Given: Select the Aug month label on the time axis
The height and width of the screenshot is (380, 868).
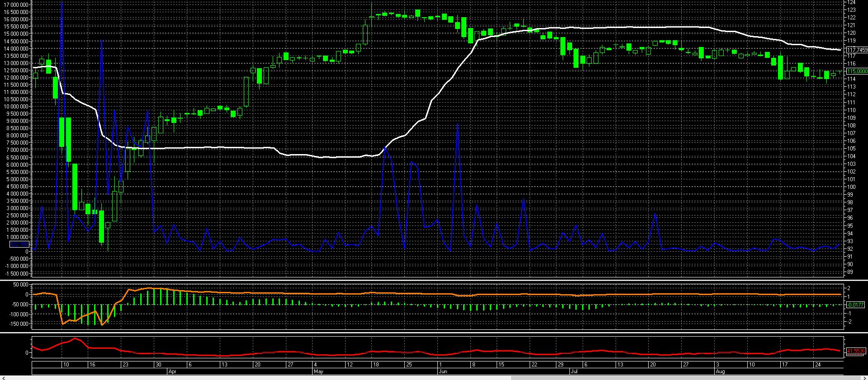Looking at the screenshot, I should (720, 371).
